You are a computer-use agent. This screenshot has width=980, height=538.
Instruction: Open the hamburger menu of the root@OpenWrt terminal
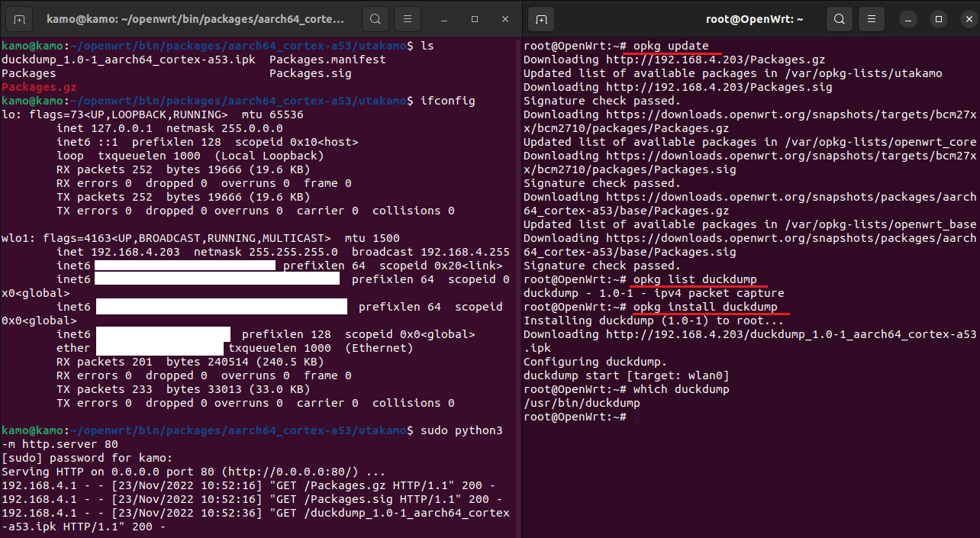[x=873, y=18]
